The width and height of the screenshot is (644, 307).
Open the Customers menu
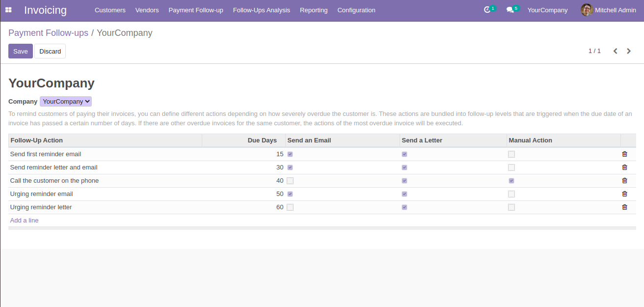click(110, 10)
